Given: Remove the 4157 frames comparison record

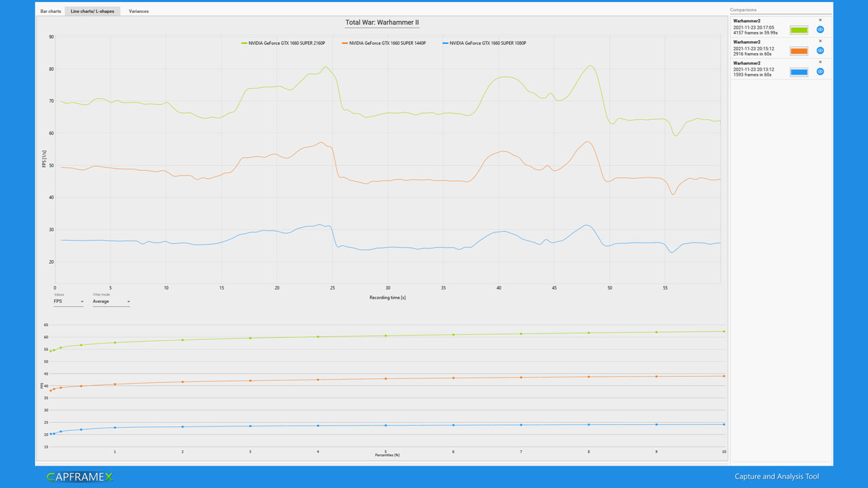Looking at the screenshot, I should pos(820,20).
